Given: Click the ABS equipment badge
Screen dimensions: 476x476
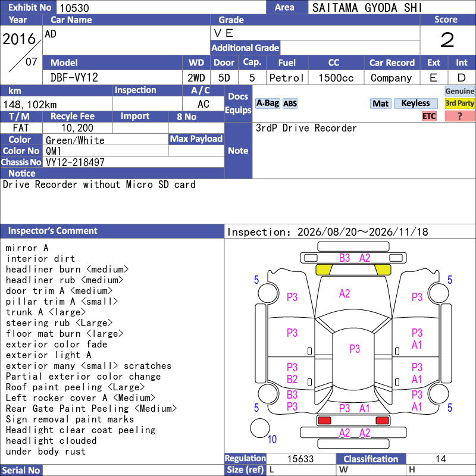Looking at the screenshot, I should (x=290, y=104).
